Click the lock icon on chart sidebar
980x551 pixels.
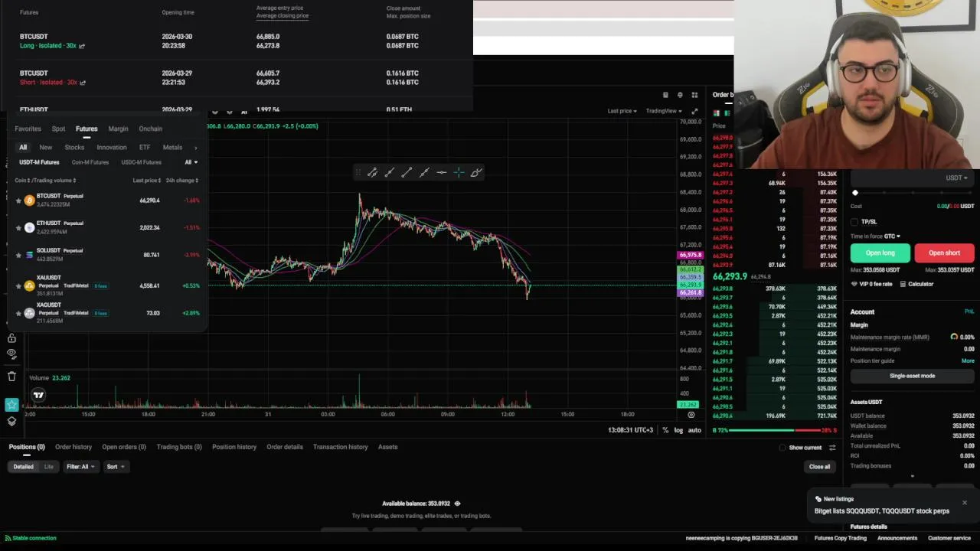click(11, 337)
